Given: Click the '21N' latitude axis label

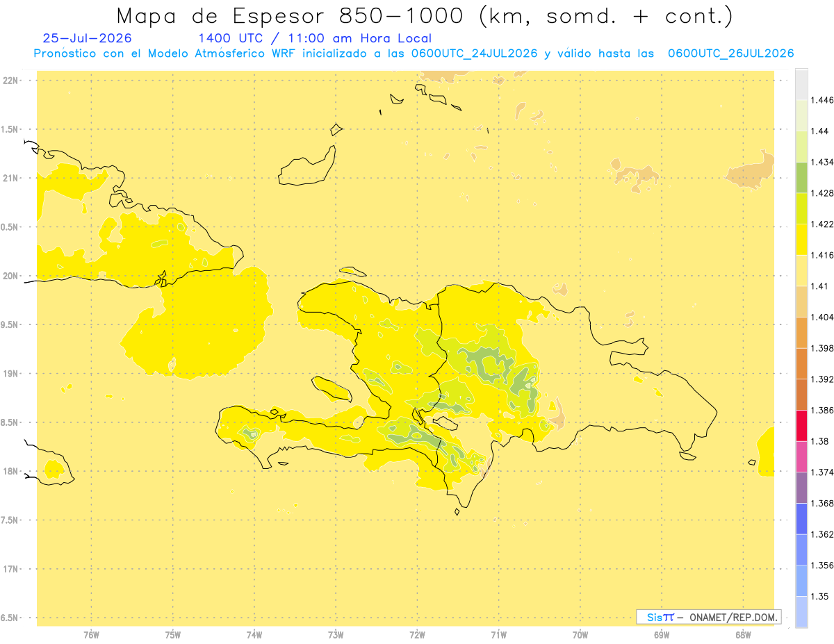Looking at the screenshot, I should 10,178.
